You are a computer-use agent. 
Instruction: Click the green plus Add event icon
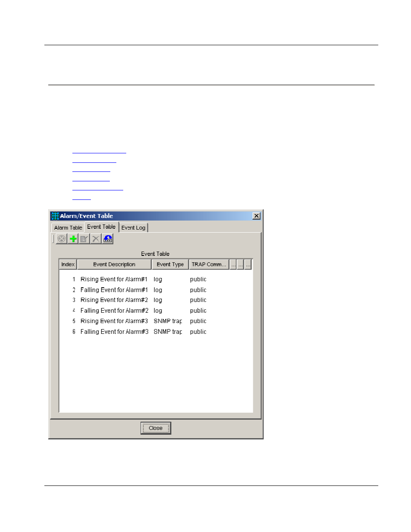click(x=73, y=239)
